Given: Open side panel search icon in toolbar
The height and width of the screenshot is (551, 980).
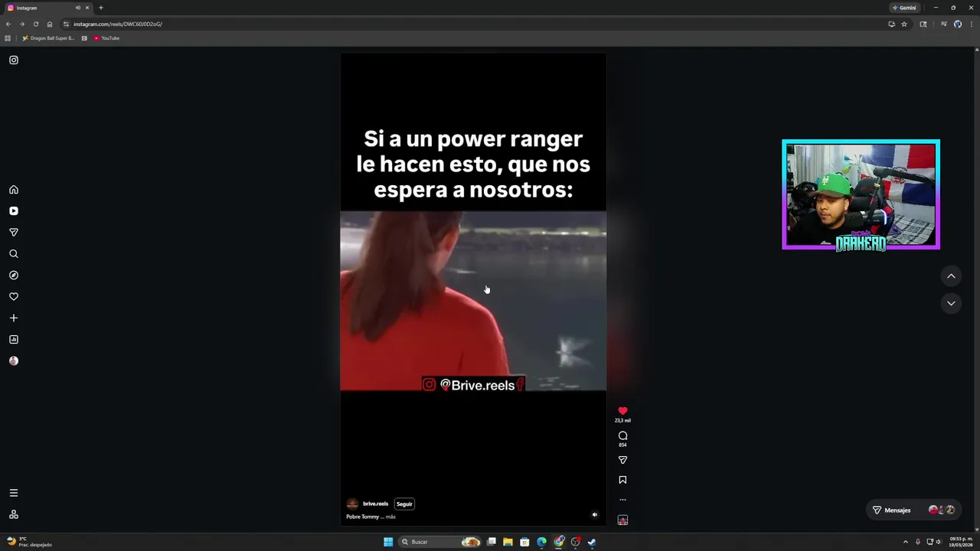Looking at the screenshot, I should pos(923,24).
